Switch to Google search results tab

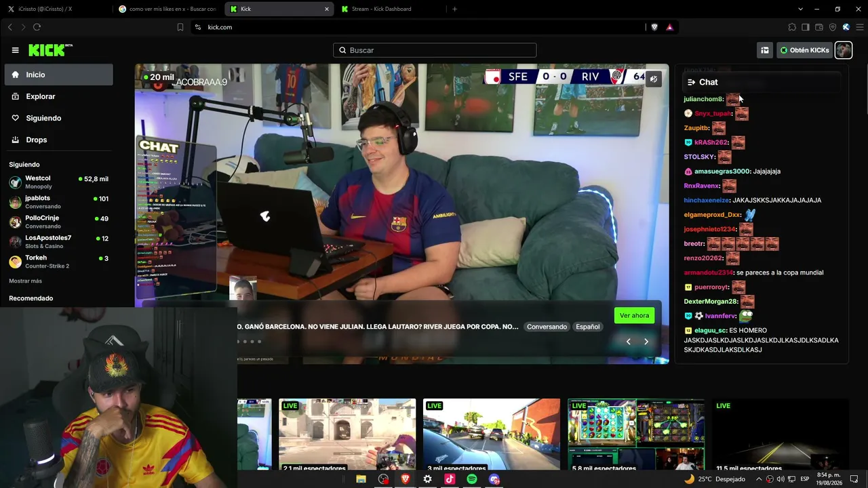point(167,9)
